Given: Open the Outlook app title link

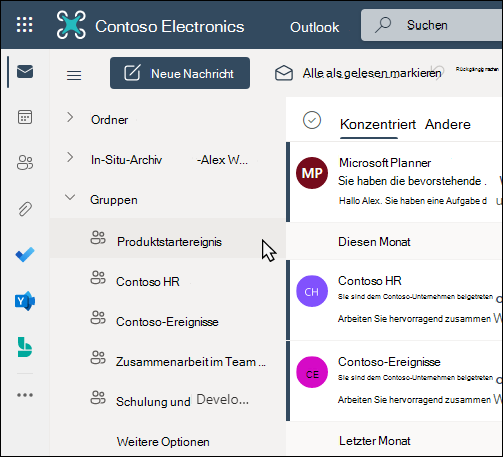Looking at the screenshot, I should point(315,27).
